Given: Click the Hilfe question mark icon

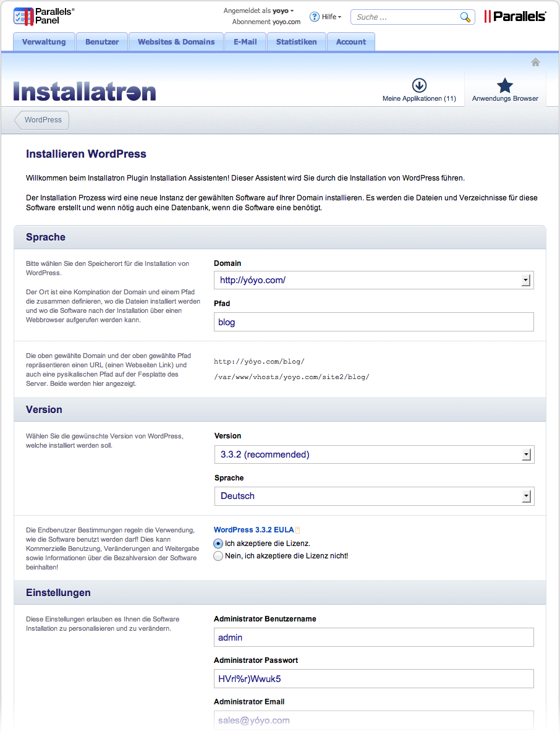Looking at the screenshot, I should [x=315, y=17].
